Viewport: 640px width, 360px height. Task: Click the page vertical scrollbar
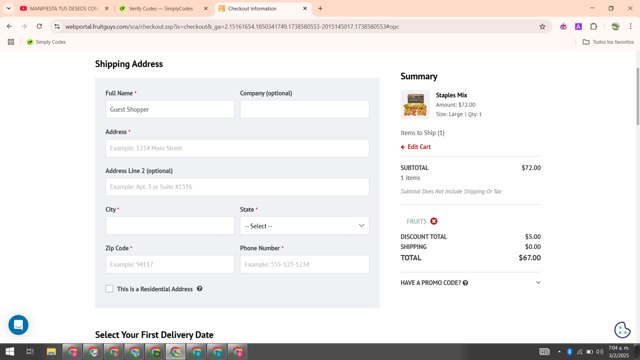(637, 97)
